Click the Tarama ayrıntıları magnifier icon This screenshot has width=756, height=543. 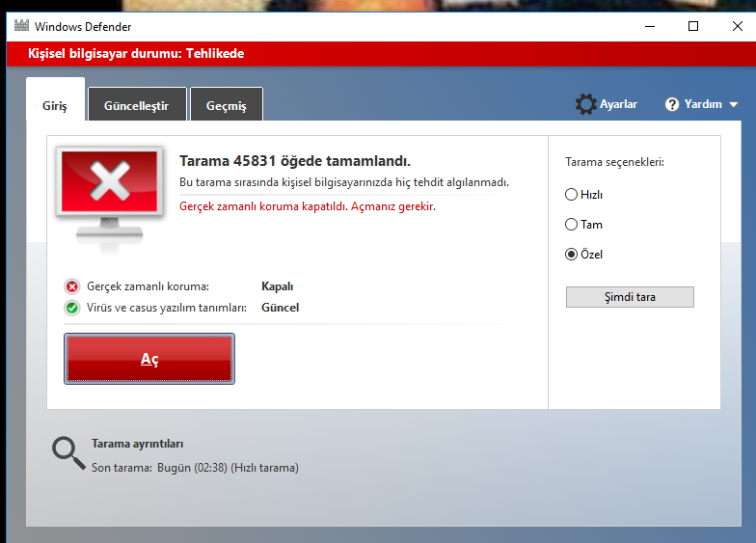68,453
